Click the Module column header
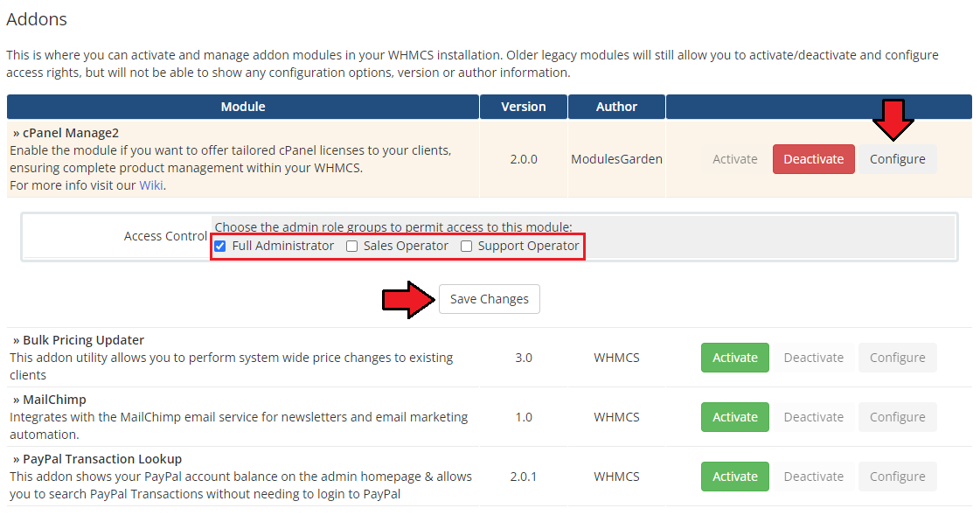This screenshot has width=980, height=529. pos(242,107)
